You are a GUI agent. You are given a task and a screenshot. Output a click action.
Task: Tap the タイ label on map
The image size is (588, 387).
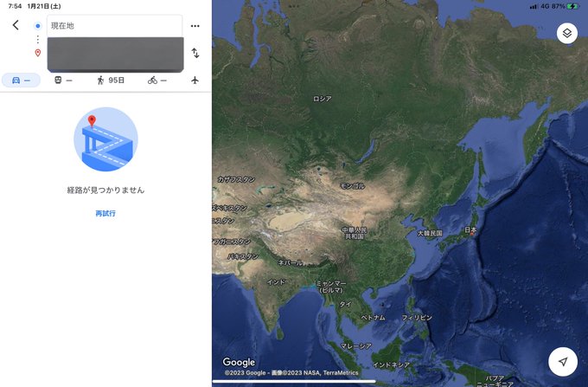345,304
